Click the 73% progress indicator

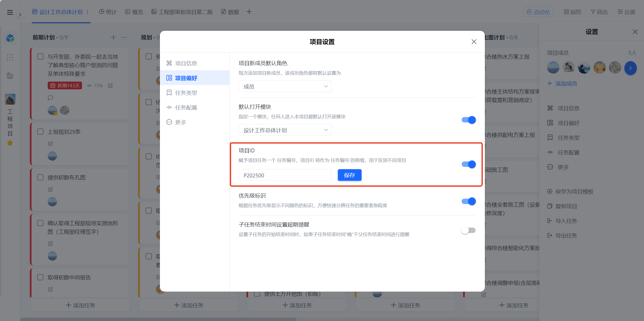click(x=95, y=85)
